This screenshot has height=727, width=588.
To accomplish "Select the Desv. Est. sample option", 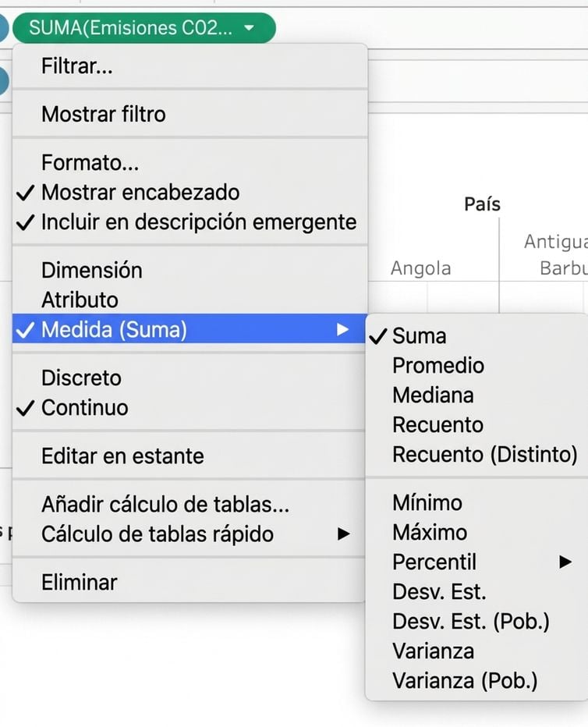I will click(x=476, y=591).
